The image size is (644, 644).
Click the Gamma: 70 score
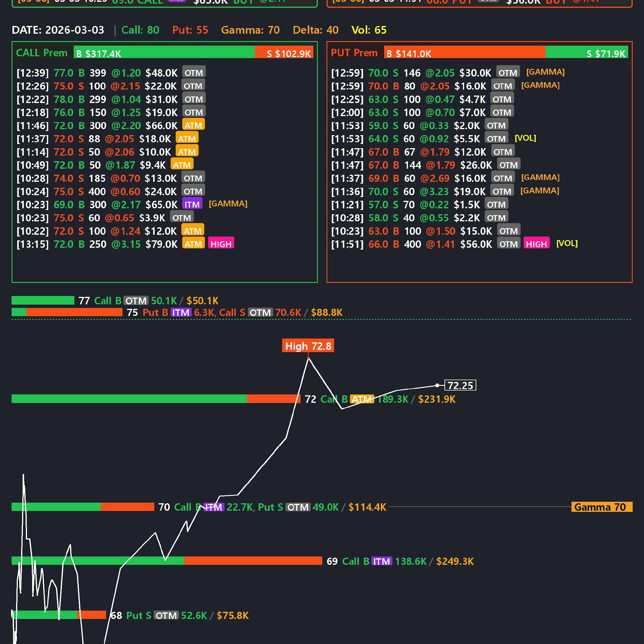[250, 30]
